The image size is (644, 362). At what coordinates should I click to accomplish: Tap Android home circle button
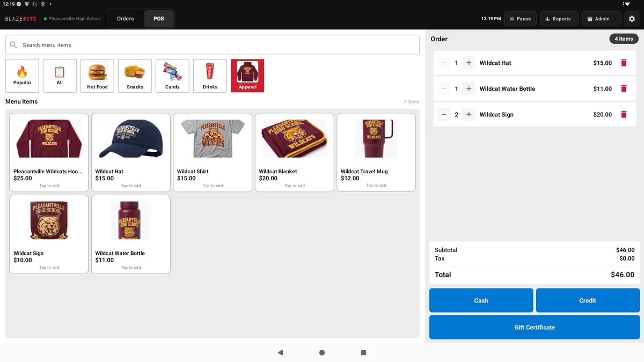pyautogui.click(x=322, y=352)
